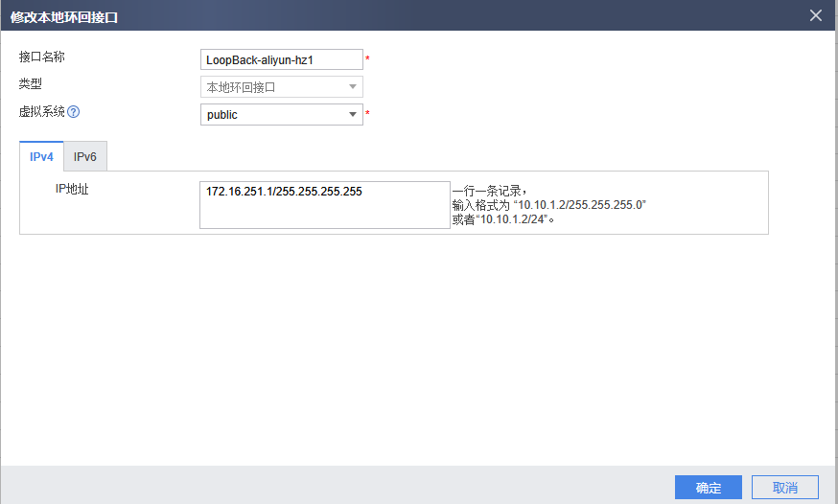Switch to the IPv4 tab

coord(41,157)
